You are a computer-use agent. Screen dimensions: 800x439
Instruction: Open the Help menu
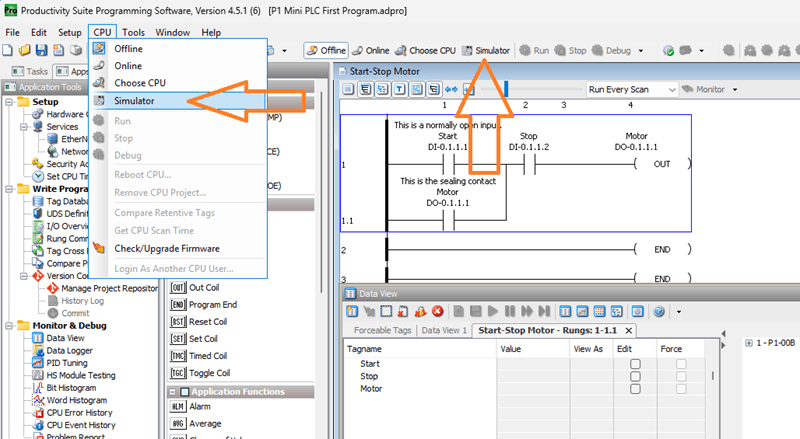[x=211, y=32]
